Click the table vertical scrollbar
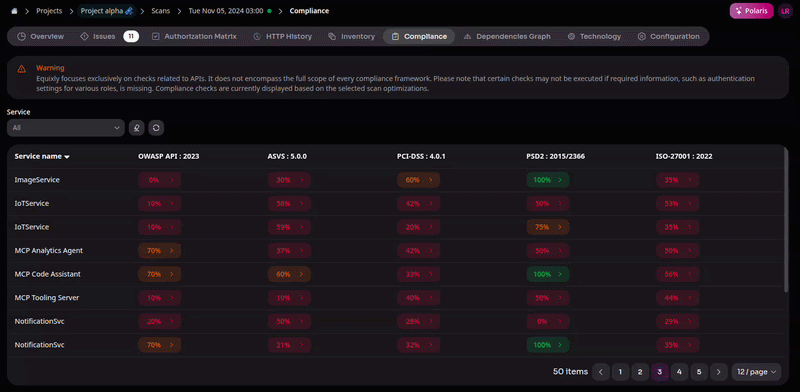800x392 pixels. pos(786,219)
